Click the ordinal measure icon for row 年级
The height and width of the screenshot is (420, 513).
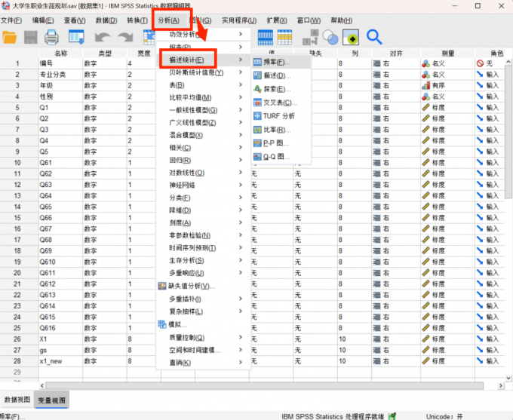tap(425, 86)
